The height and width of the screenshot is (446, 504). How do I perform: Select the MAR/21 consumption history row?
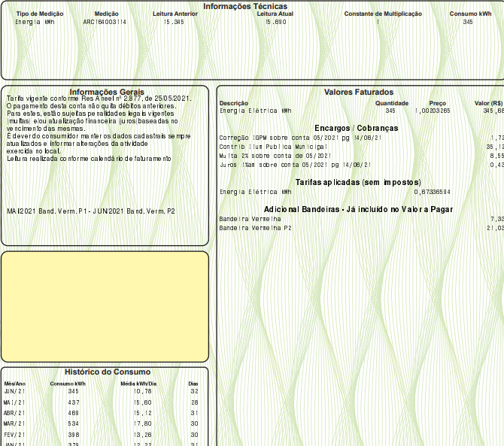coord(102,423)
